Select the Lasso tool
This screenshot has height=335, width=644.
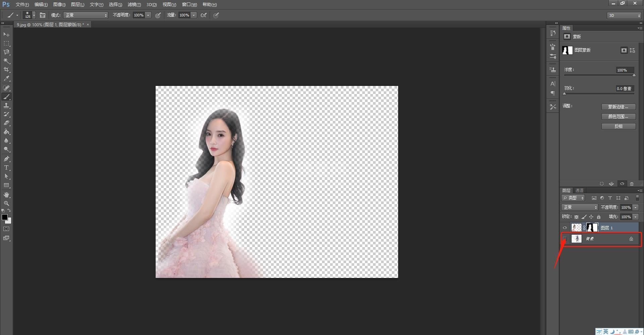pyautogui.click(x=6, y=52)
